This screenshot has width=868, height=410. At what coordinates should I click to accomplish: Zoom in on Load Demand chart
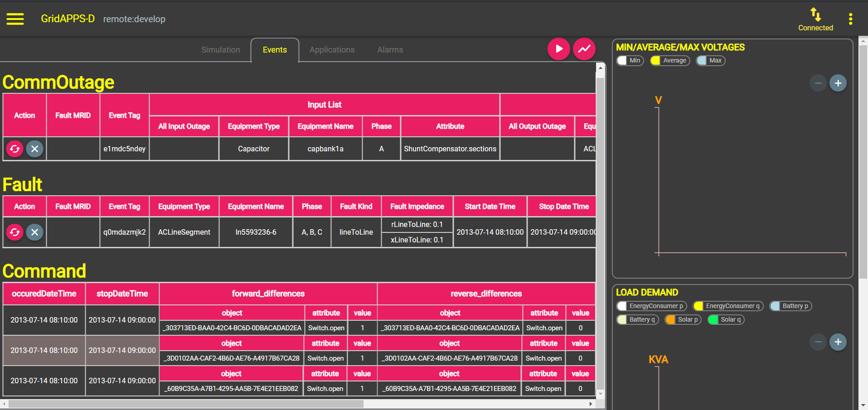838,342
